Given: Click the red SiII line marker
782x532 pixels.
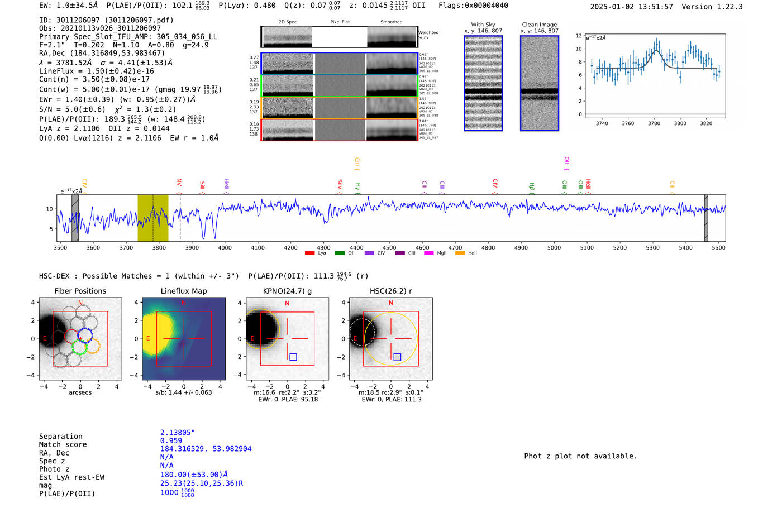Looking at the screenshot, I should [202, 188].
